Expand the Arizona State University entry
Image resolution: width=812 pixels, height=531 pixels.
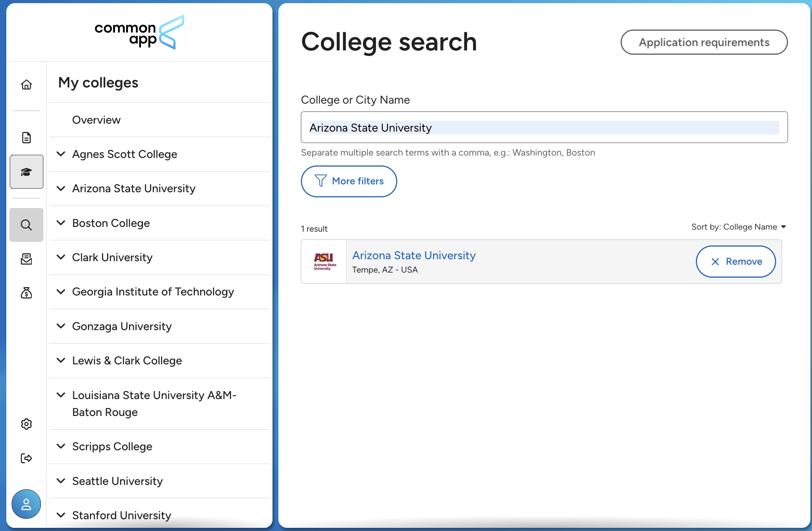coord(61,189)
